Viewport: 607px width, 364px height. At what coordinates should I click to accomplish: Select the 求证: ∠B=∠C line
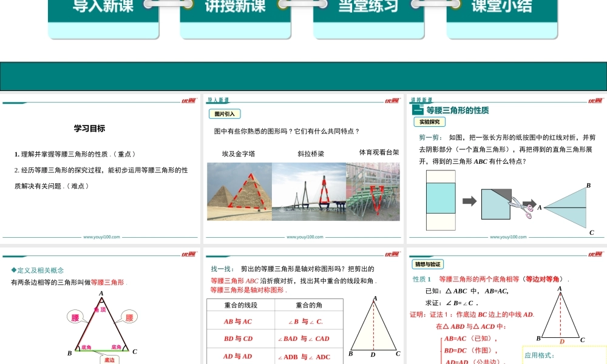[452, 303]
